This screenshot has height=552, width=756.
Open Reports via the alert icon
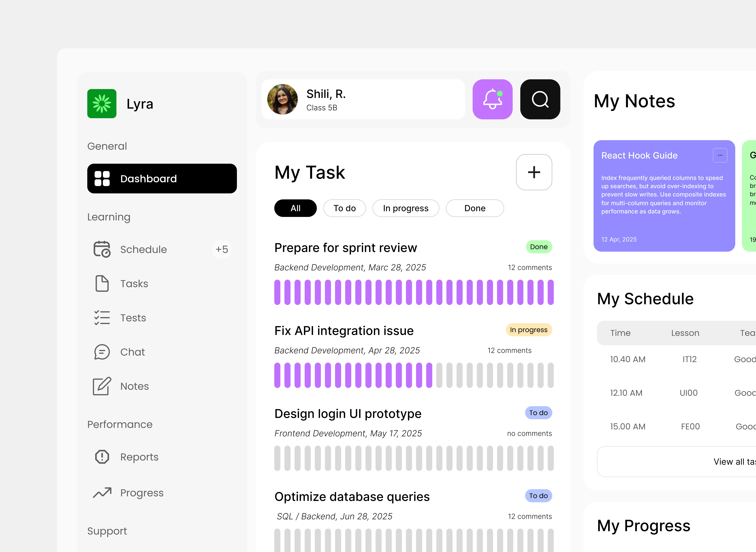point(102,457)
